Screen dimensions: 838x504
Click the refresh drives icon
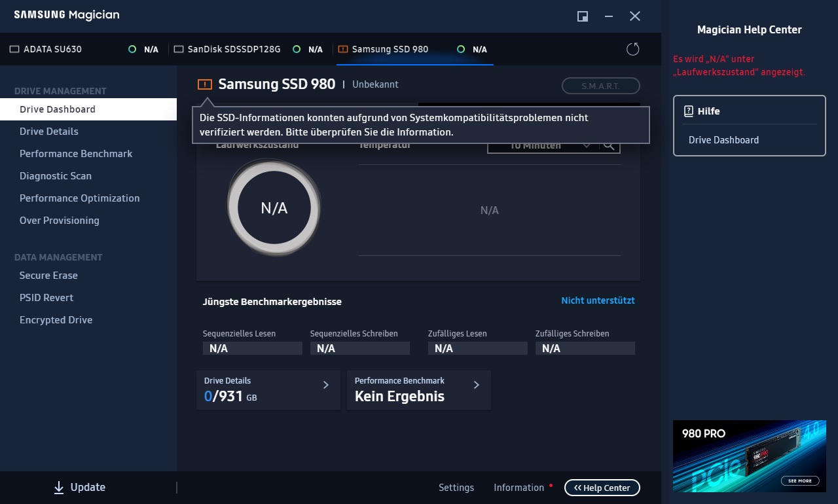point(632,49)
